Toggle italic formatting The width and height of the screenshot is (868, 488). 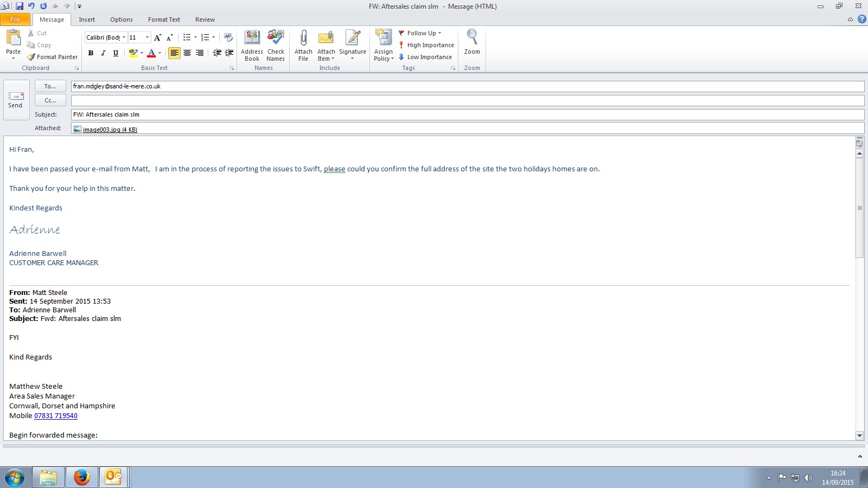click(x=103, y=53)
